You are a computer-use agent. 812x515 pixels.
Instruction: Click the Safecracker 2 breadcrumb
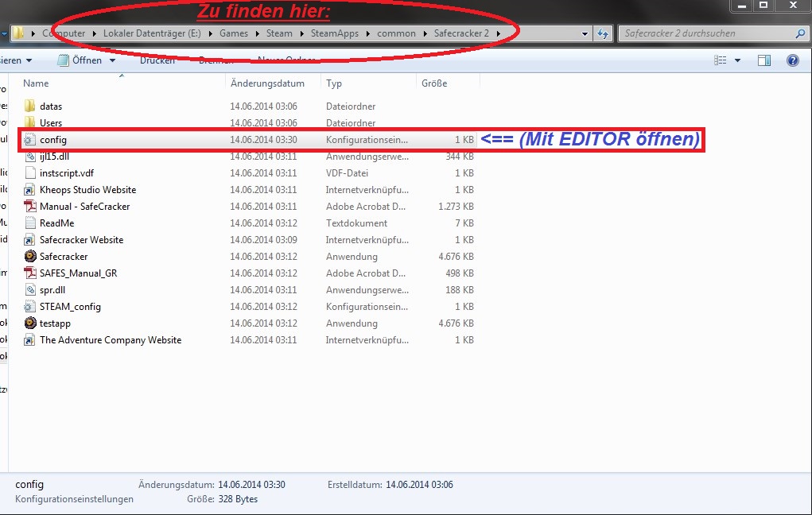tap(461, 33)
